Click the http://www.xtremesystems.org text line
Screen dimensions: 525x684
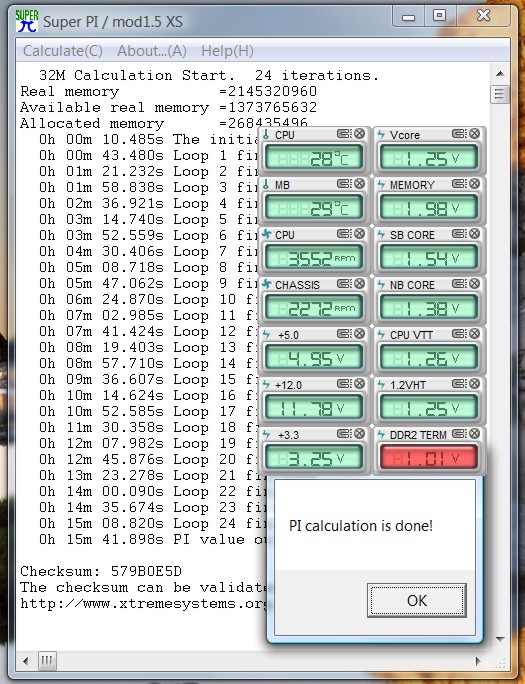point(143,604)
